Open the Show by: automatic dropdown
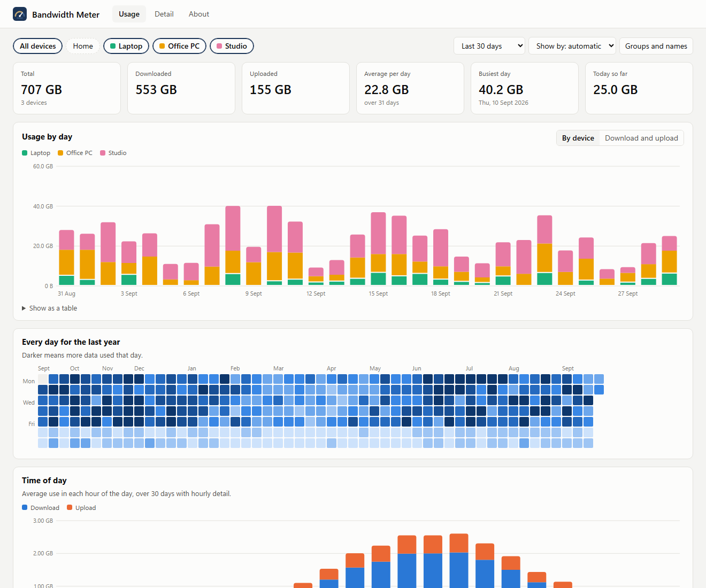The width and height of the screenshot is (706, 588). click(572, 46)
